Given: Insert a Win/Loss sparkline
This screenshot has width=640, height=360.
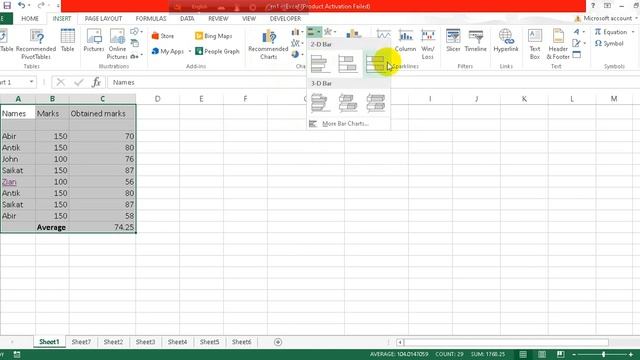Looking at the screenshot, I should [428, 44].
